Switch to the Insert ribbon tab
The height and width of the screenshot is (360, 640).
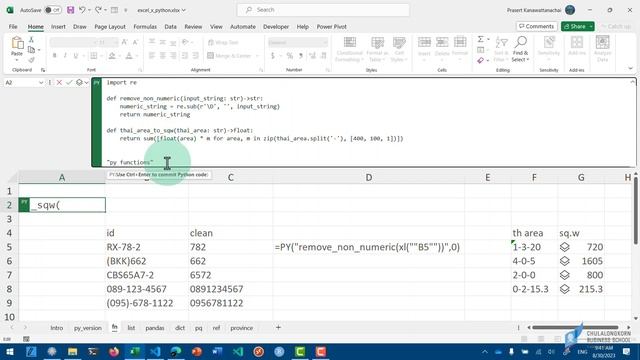58,27
